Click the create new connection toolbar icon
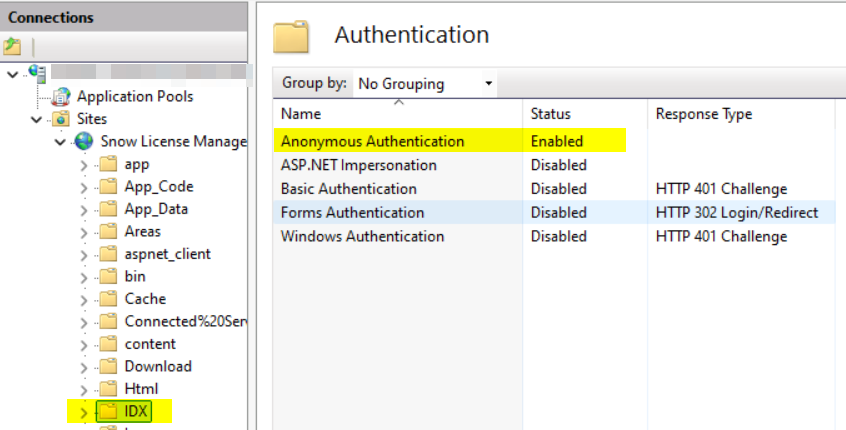The width and height of the screenshot is (846, 430). click(x=13, y=46)
